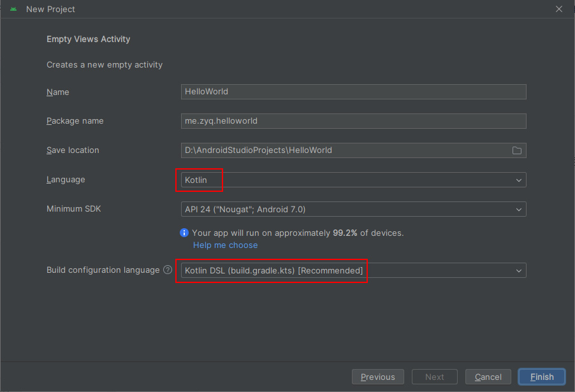Close the New Project dialog
Viewport: 575px width, 392px height.
pyautogui.click(x=559, y=10)
